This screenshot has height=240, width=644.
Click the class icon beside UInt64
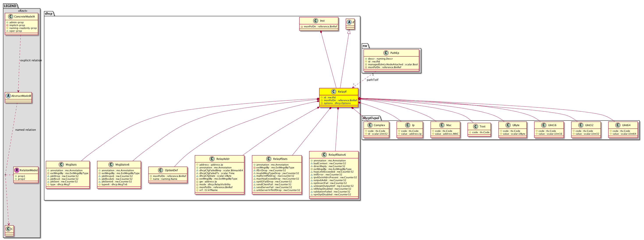(x=617, y=125)
